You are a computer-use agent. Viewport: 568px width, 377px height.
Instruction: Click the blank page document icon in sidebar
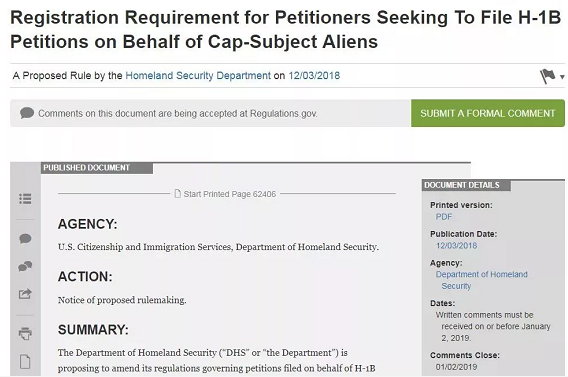click(25, 361)
